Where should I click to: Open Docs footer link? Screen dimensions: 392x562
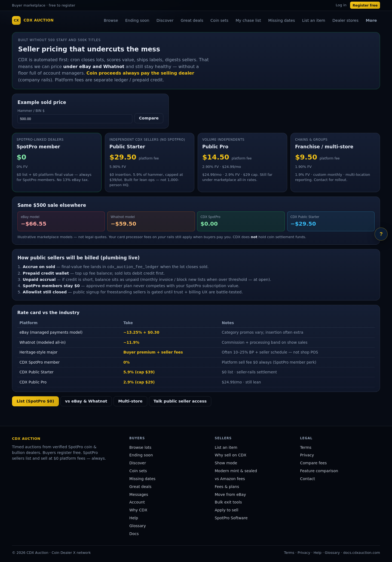[134, 534]
